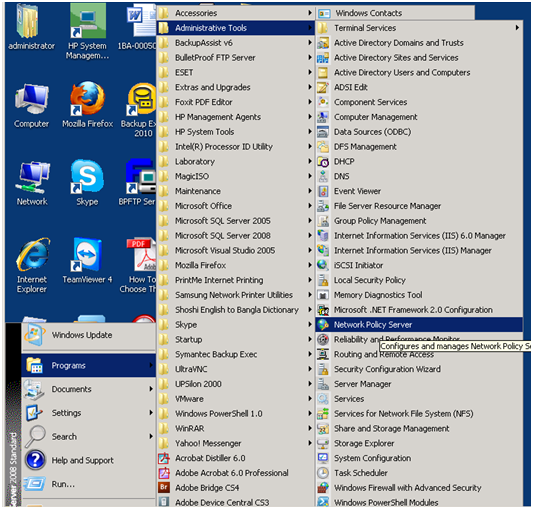Open the Network Policy Server icon
The height and width of the screenshot is (509, 533).
tap(323, 325)
